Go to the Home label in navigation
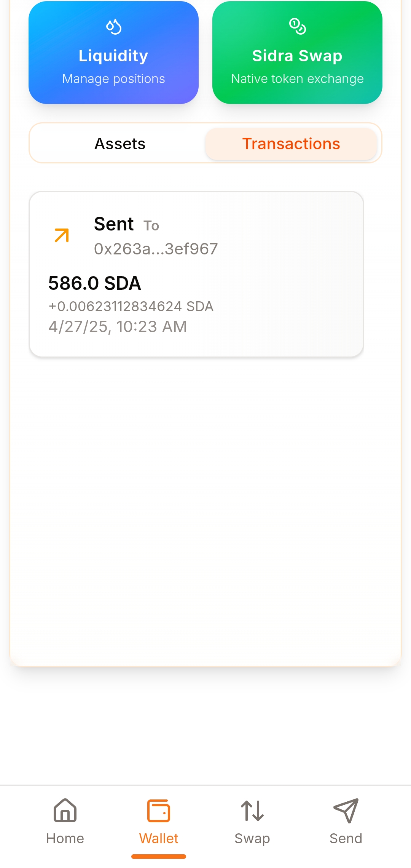The width and height of the screenshot is (411, 868). [65, 838]
